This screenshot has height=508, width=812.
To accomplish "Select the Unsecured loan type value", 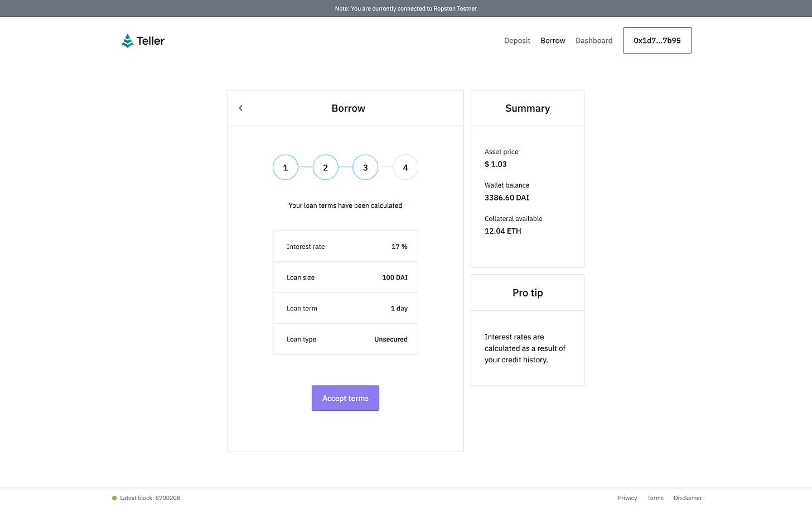I will [x=391, y=339].
